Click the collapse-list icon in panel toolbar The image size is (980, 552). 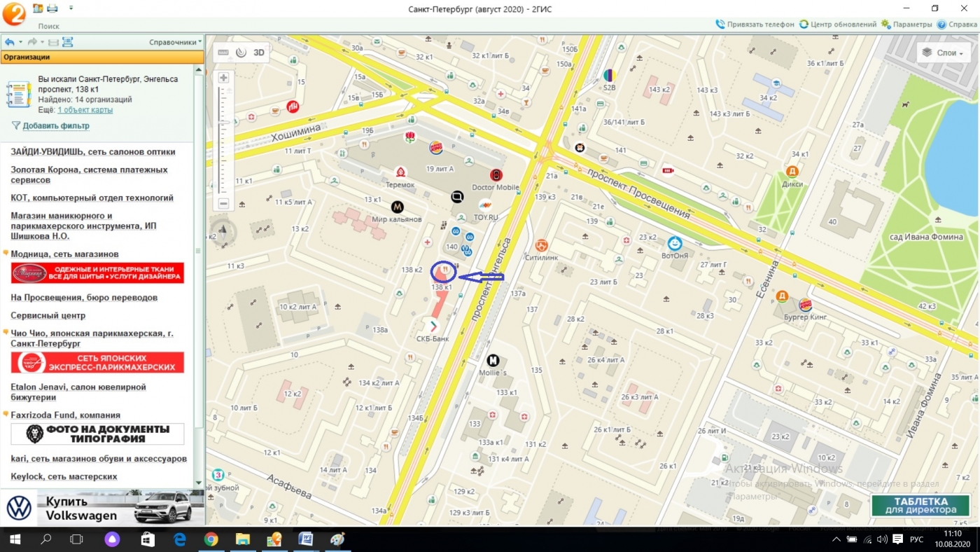(x=53, y=42)
